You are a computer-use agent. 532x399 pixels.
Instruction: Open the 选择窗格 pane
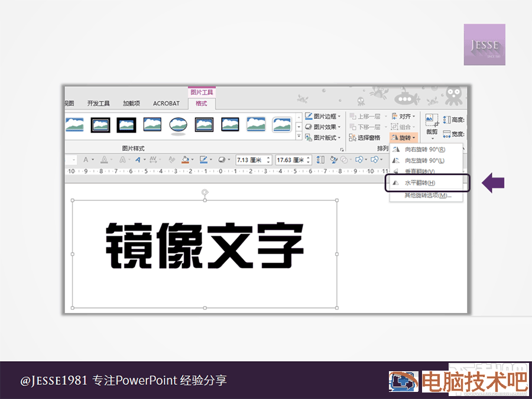pyautogui.click(x=365, y=137)
